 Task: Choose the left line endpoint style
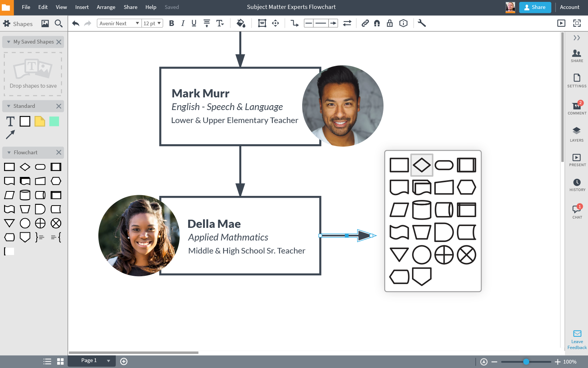(x=308, y=23)
